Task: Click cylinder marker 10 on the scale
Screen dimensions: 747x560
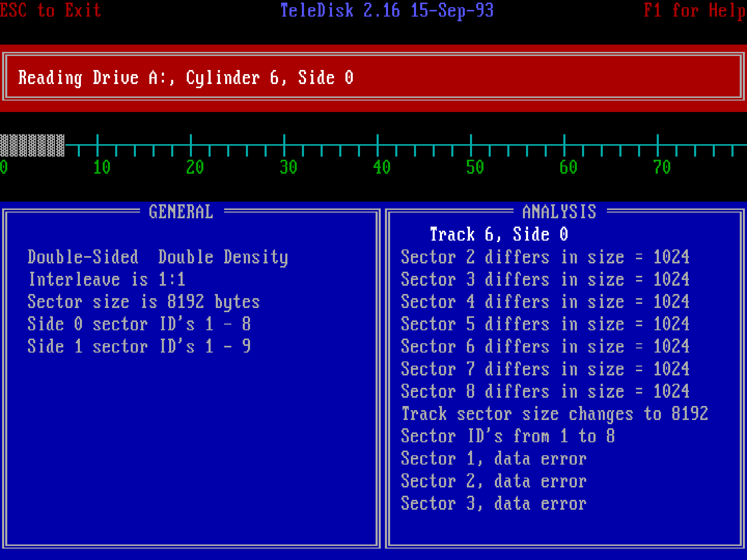Action: [102, 167]
